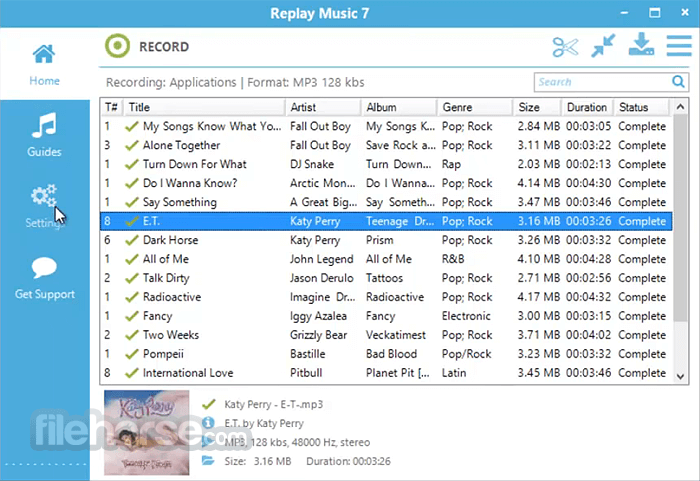Viewport: 700px width, 481px height.
Task: Select 'Two Weeks' track row
Action: click(x=386, y=335)
